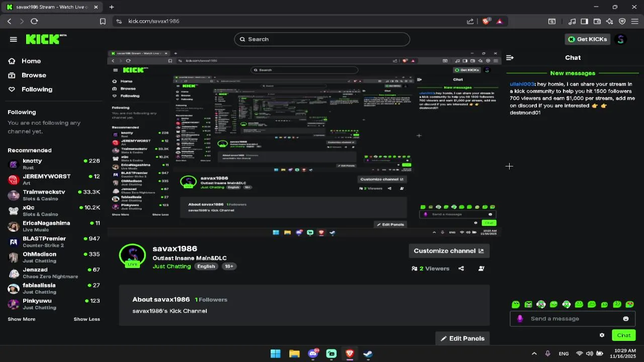This screenshot has width=644, height=362.
Task: Open chat settings gear
Action: (x=602, y=335)
